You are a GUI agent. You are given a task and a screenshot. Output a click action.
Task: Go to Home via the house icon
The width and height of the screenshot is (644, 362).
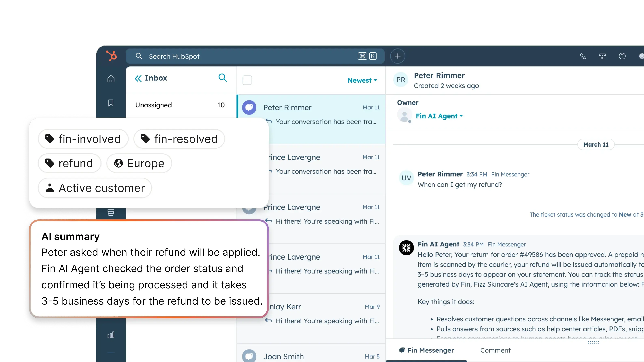tap(111, 79)
